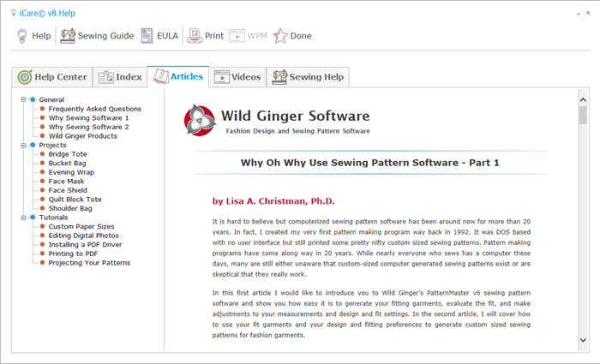Minimize the iCare Help window
This screenshot has width=600, height=364.
tap(579, 14)
